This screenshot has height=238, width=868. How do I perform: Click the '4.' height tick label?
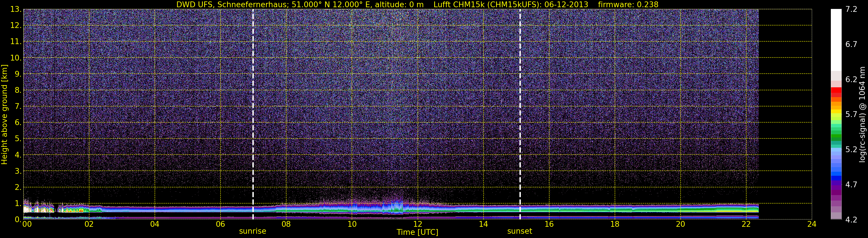(18, 155)
